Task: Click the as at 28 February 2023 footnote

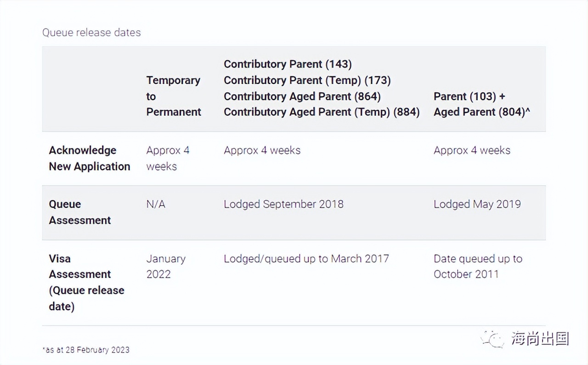Action: [86, 350]
